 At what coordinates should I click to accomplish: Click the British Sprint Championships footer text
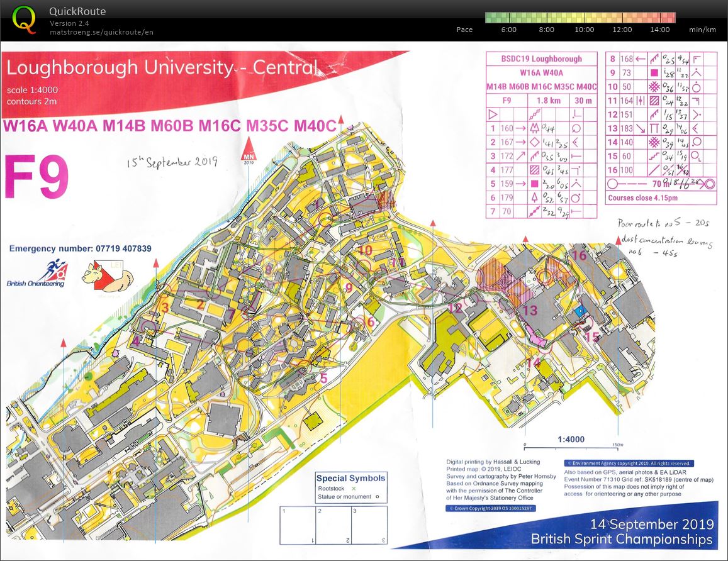pos(622,539)
